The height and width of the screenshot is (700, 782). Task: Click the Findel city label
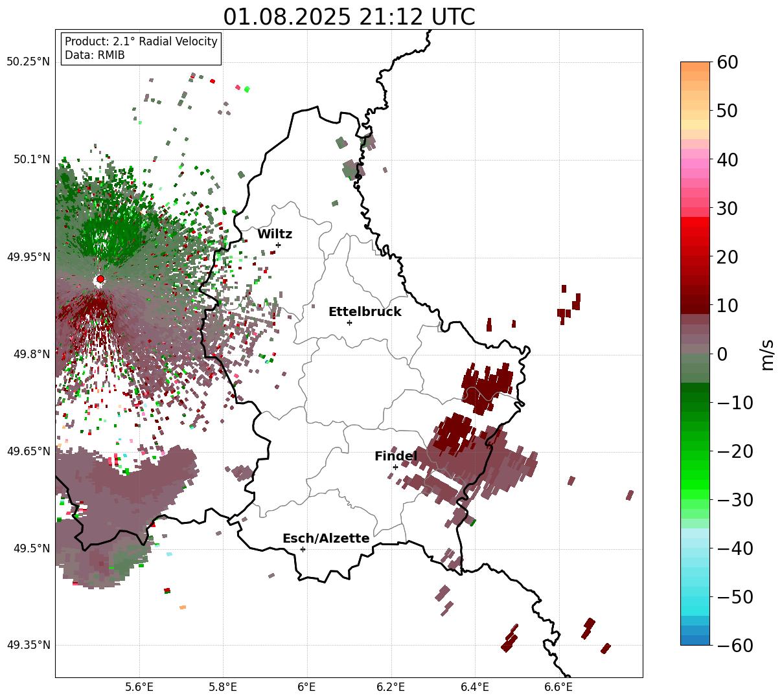pyautogui.click(x=396, y=456)
